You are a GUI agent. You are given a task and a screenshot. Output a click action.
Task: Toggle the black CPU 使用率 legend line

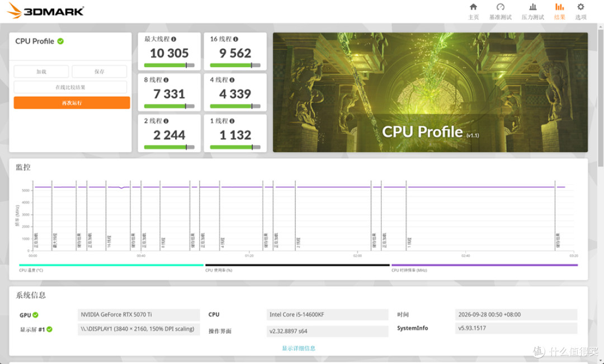click(298, 265)
